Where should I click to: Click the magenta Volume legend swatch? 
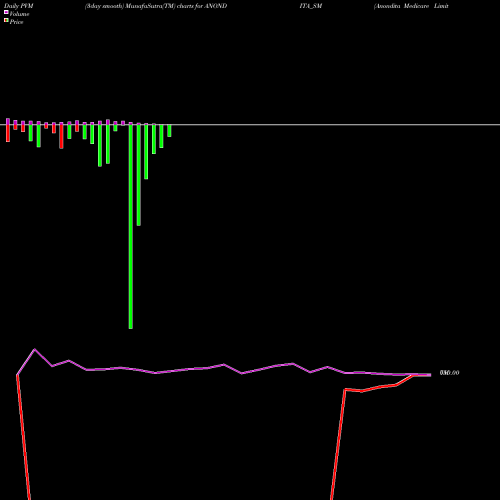(6, 12)
